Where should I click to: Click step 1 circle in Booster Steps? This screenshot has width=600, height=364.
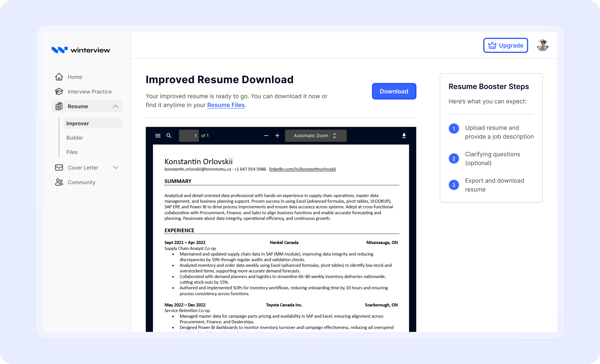[454, 129]
